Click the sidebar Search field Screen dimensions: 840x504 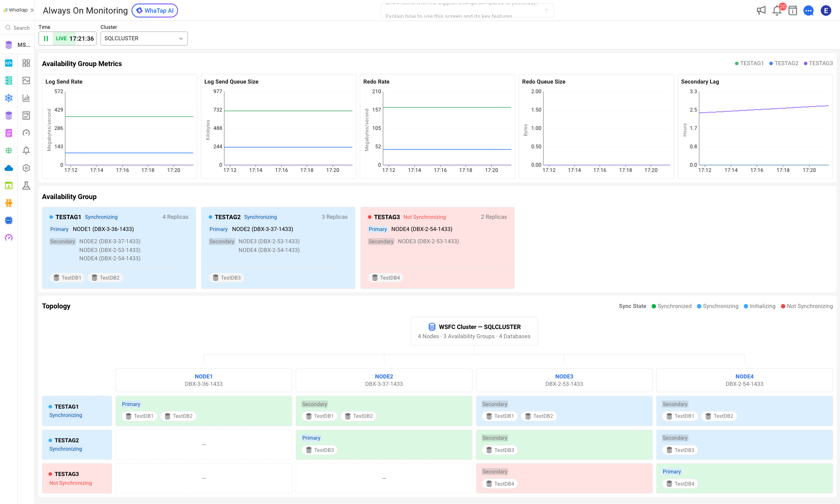[17, 28]
